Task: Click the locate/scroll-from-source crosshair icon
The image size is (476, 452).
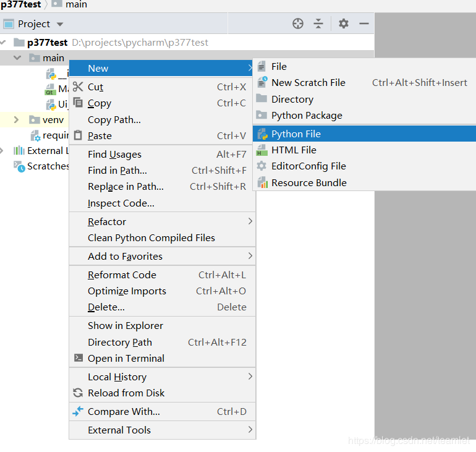Action: tap(298, 23)
